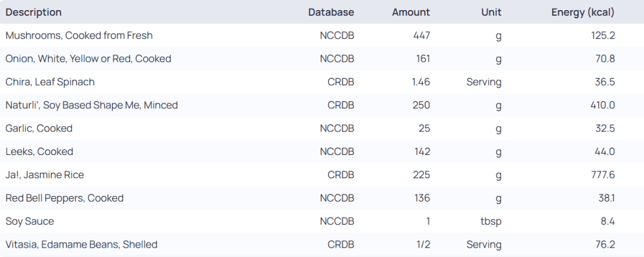Click the Garlic, Cooked food entry
The height and width of the screenshot is (257, 644).
click(39, 128)
